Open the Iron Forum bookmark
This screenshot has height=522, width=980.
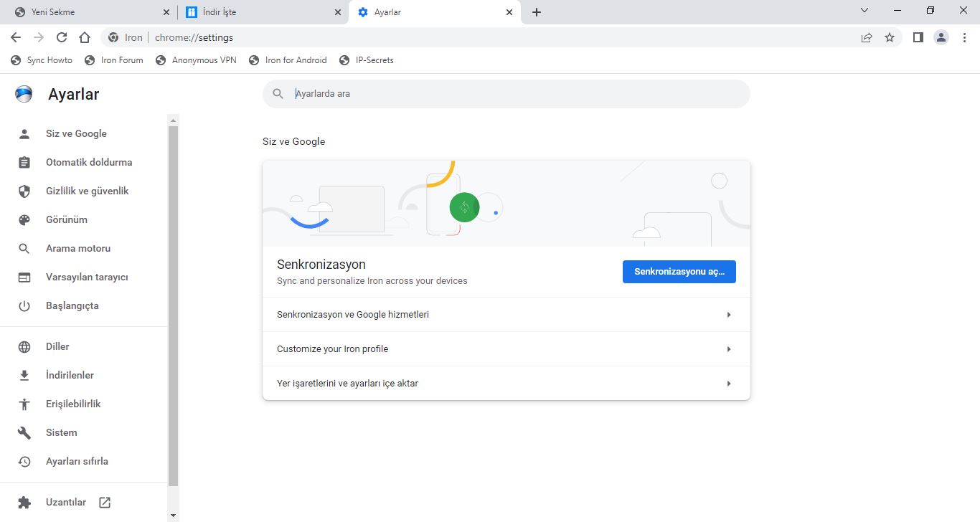114,60
